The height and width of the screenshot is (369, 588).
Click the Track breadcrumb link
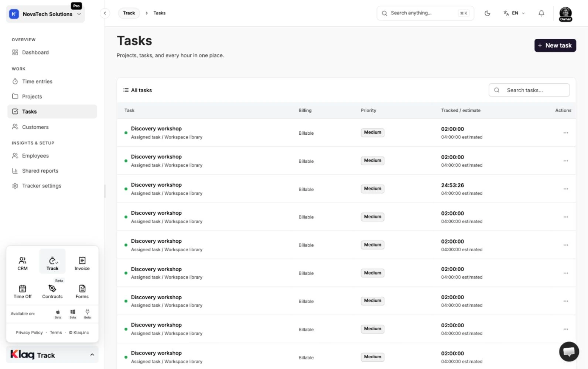(129, 13)
